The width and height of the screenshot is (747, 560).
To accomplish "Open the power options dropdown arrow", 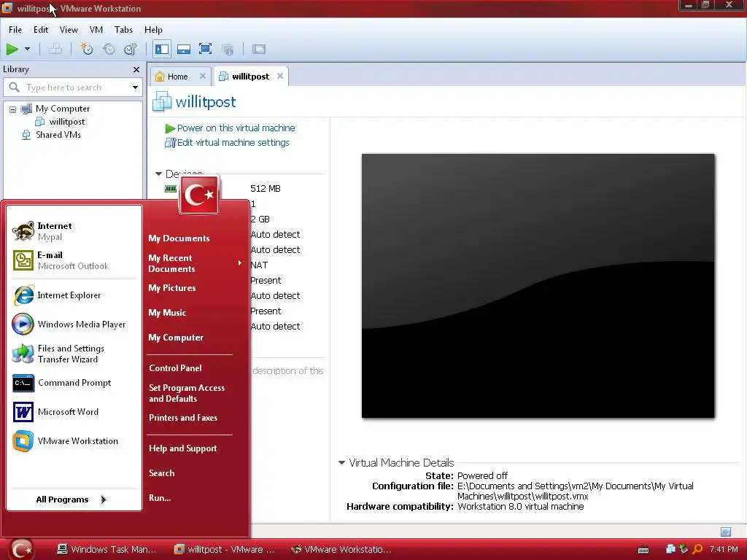I will tap(27, 49).
